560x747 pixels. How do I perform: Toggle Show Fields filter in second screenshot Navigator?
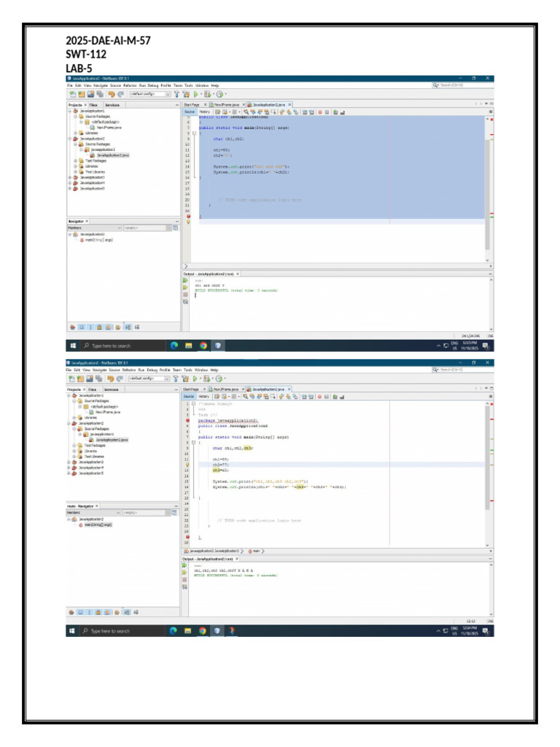click(80, 612)
